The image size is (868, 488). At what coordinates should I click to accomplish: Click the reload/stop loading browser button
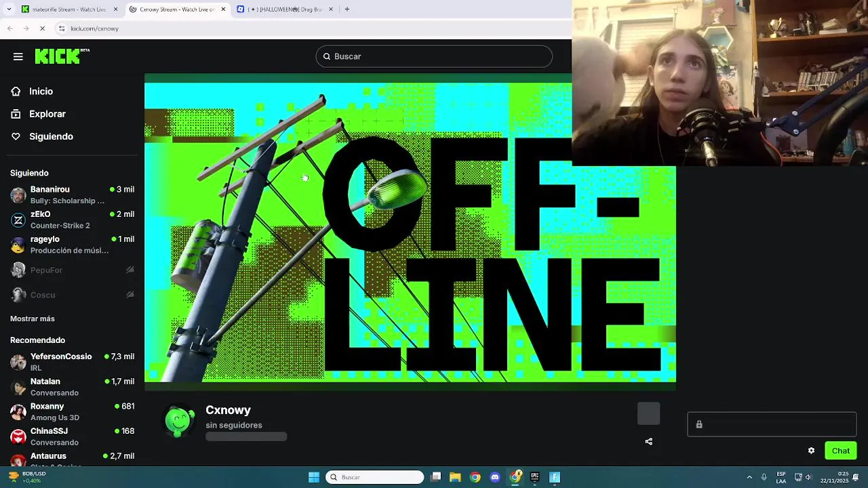pyautogui.click(x=42, y=28)
